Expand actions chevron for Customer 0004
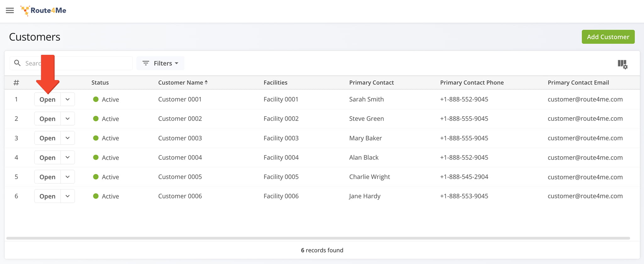Image resolution: width=644 pixels, height=264 pixels. tap(68, 158)
